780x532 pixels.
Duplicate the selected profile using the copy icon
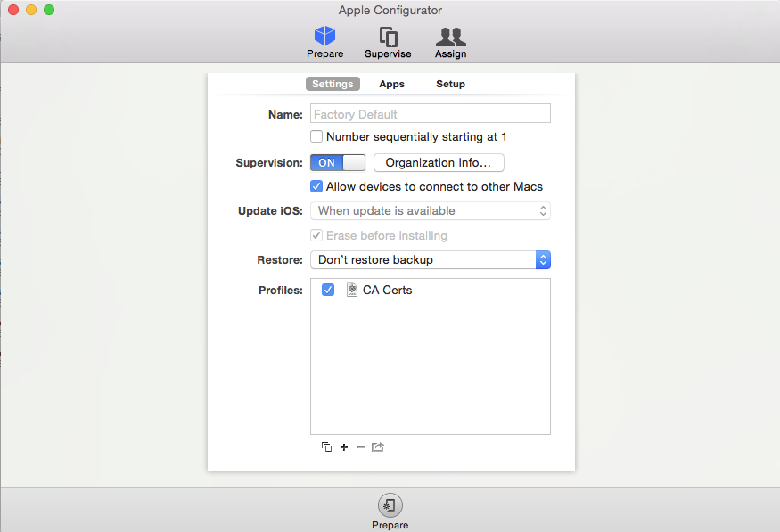(x=326, y=447)
